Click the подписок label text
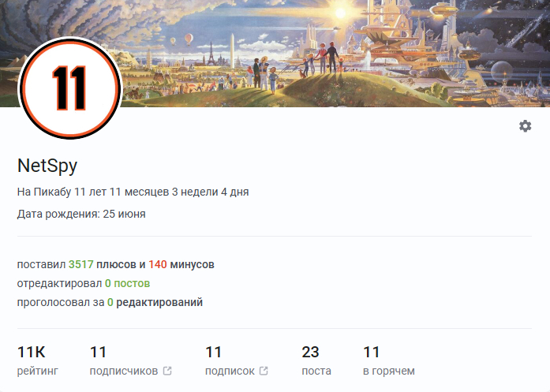This screenshot has height=392, width=550. pyautogui.click(x=230, y=371)
